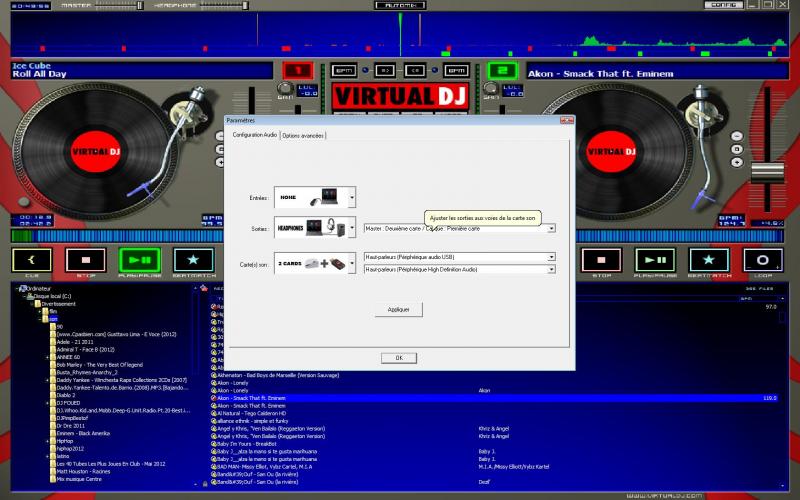The image size is (800, 500).
Task: Expand the Haut-parleurs USB audio device list
Action: tap(551, 257)
